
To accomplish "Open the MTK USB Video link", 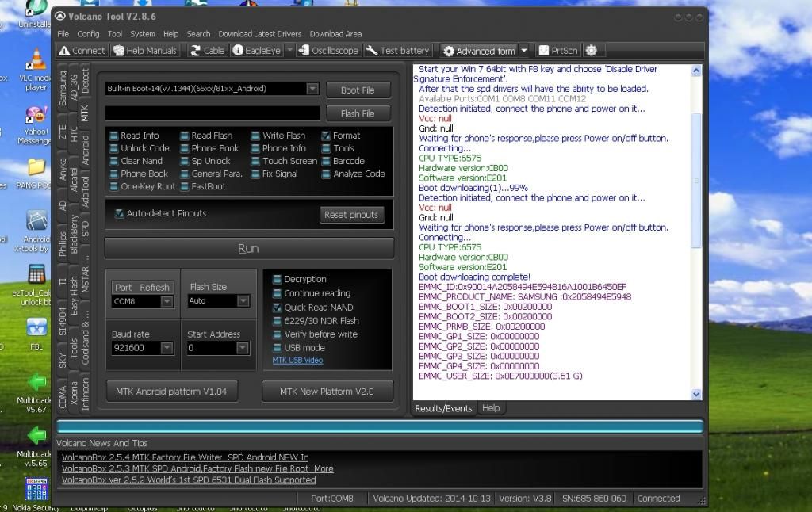I will (x=297, y=361).
